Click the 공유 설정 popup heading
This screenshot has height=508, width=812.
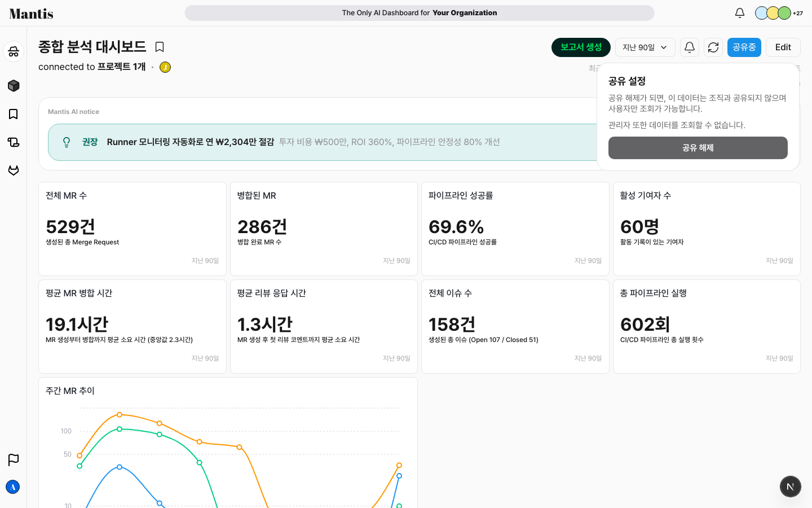tap(627, 81)
